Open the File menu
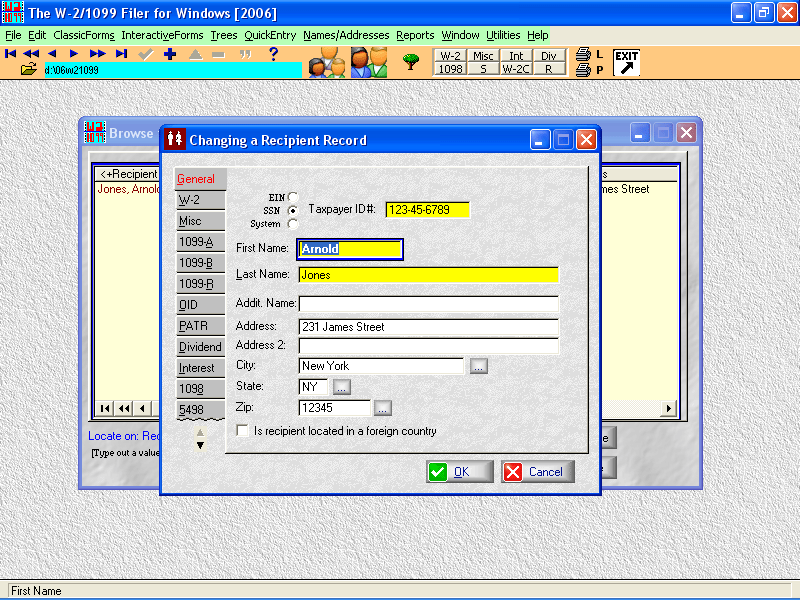The height and width of the screenshot is (600, 800). point(13,35)
